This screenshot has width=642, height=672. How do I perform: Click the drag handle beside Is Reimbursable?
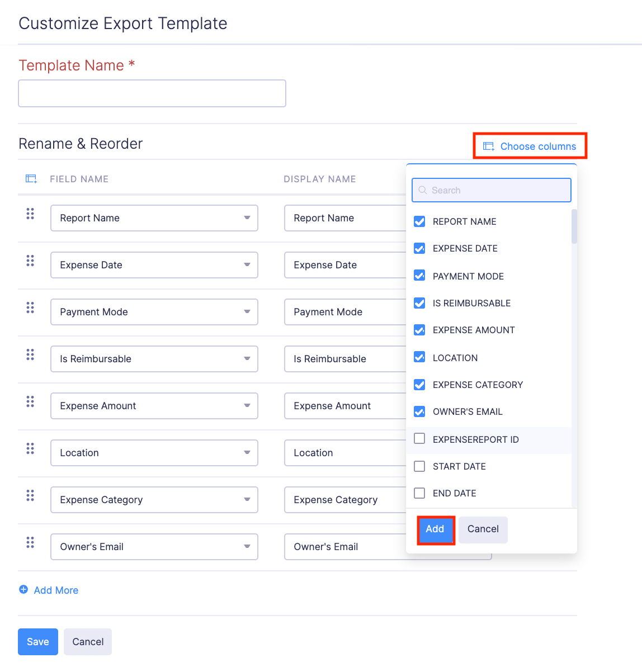30,354
